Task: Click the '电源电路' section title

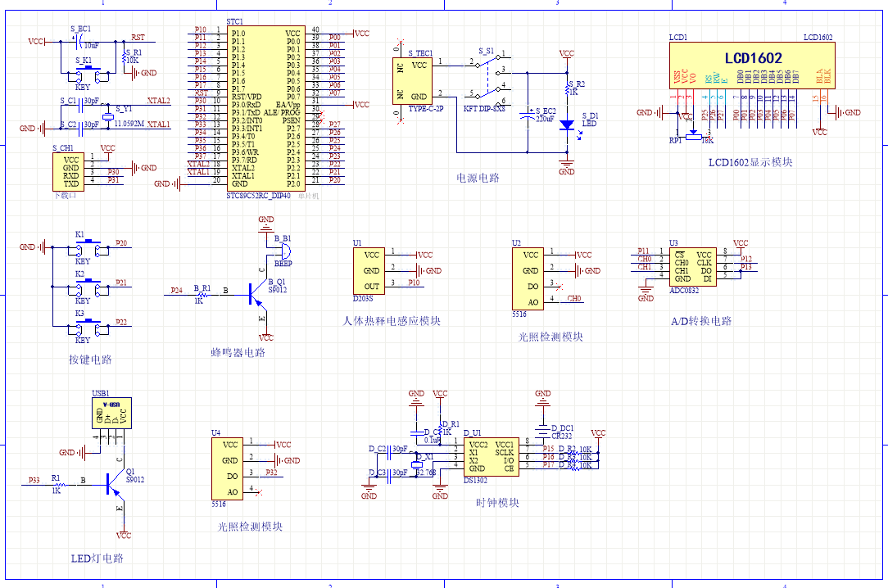Action: (x=478, y=178)
